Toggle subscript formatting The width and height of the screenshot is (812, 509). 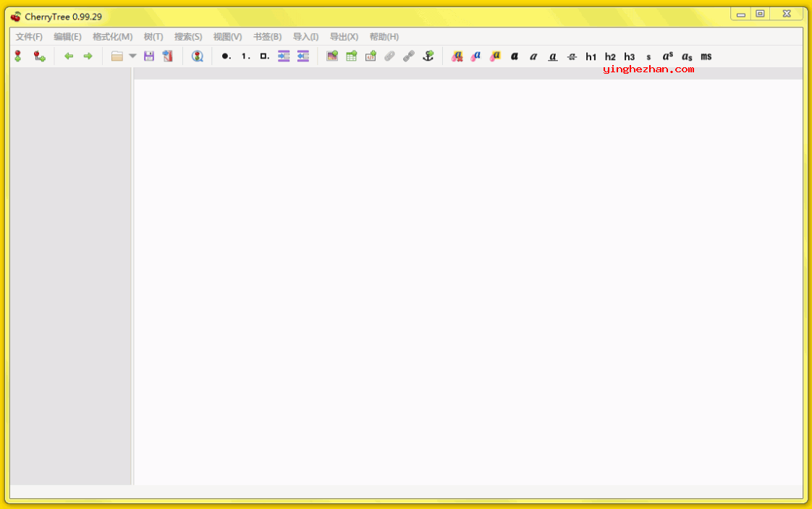click(x=687, y=56)
